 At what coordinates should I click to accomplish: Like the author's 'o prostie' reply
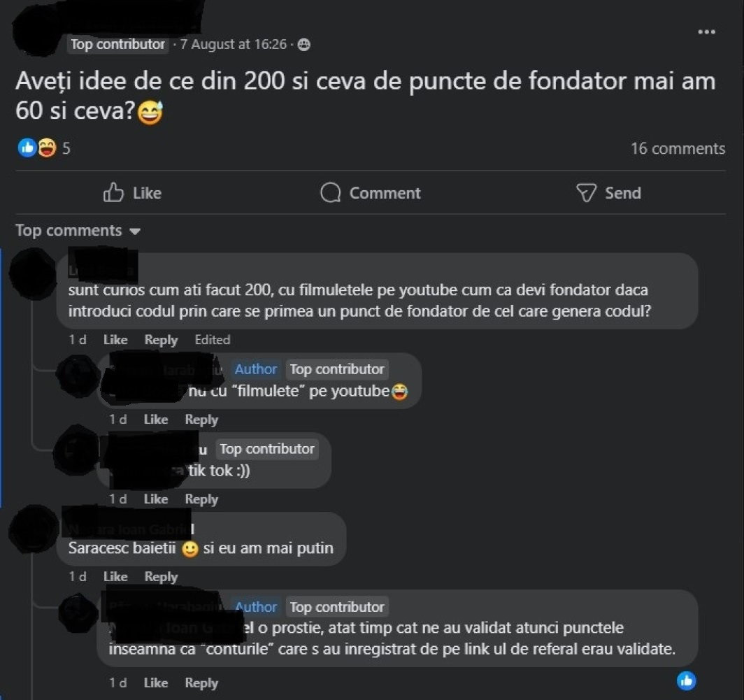pyautogui.click(x=156, y=683)
